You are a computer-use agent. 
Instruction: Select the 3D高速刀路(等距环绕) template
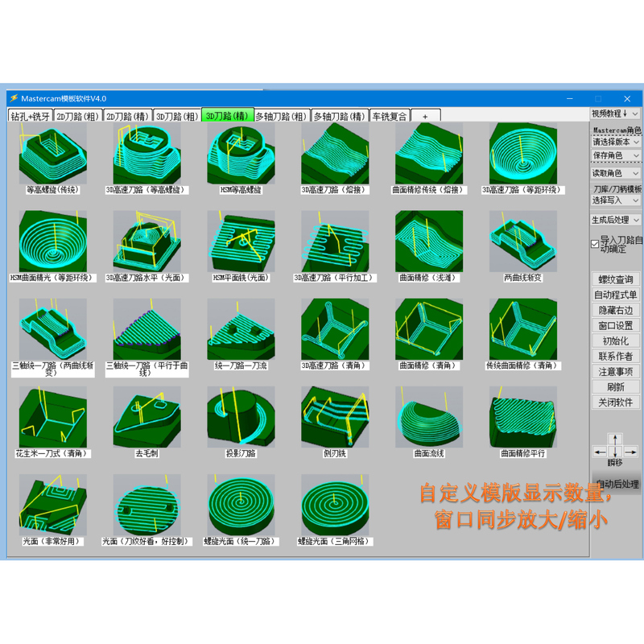(522, 154)
